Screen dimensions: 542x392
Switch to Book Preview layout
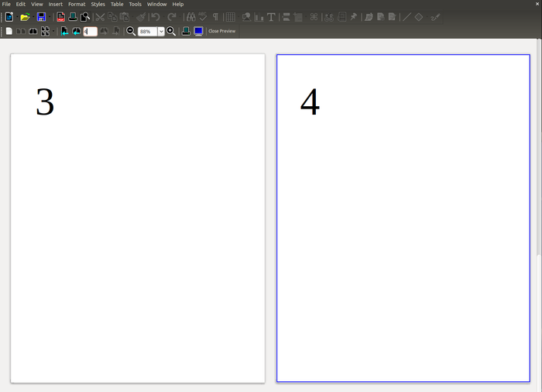pos(33,31)
